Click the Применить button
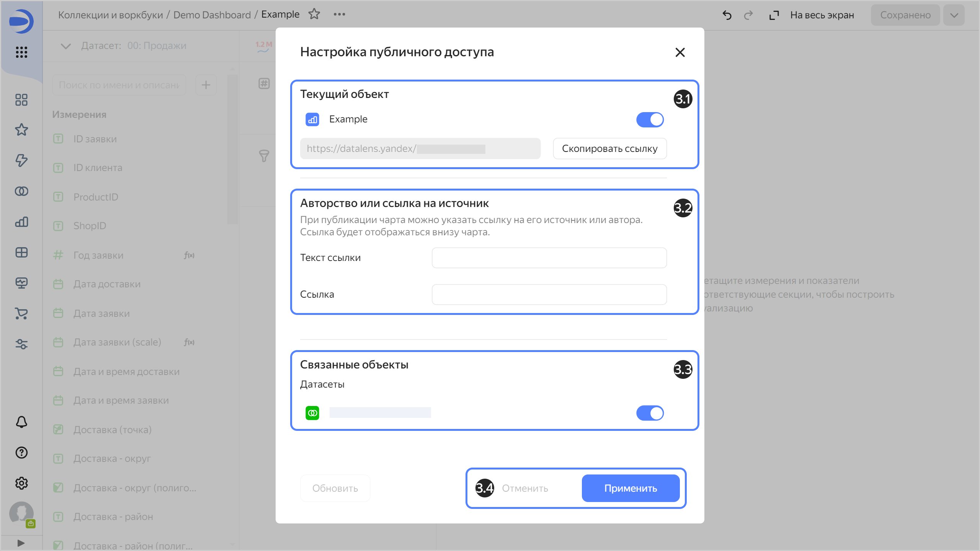Screen dimensions: 980x551 click(x=630, y=488)
